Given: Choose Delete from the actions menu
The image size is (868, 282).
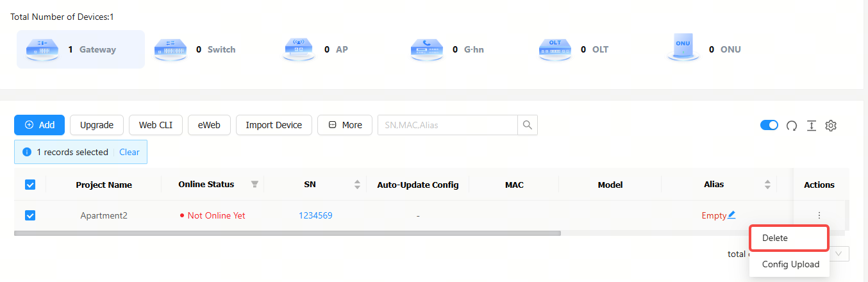Looking at the screenshot, I should point(789,238).
